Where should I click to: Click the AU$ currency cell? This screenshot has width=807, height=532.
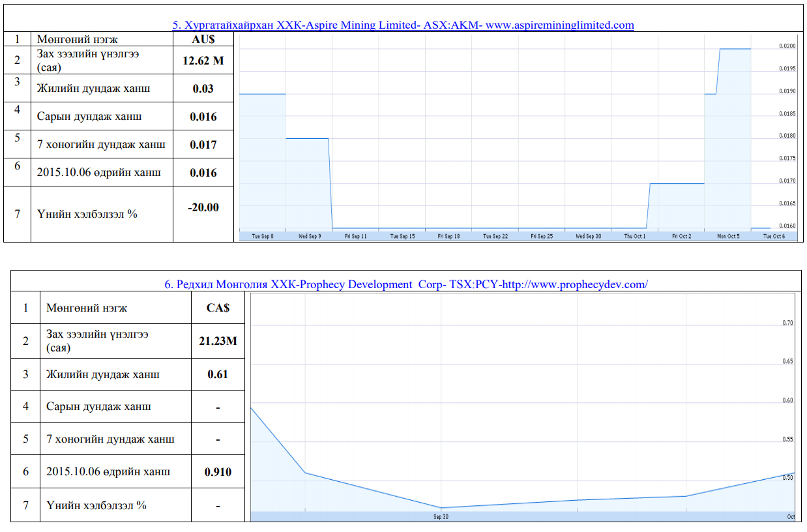[203, 39]
